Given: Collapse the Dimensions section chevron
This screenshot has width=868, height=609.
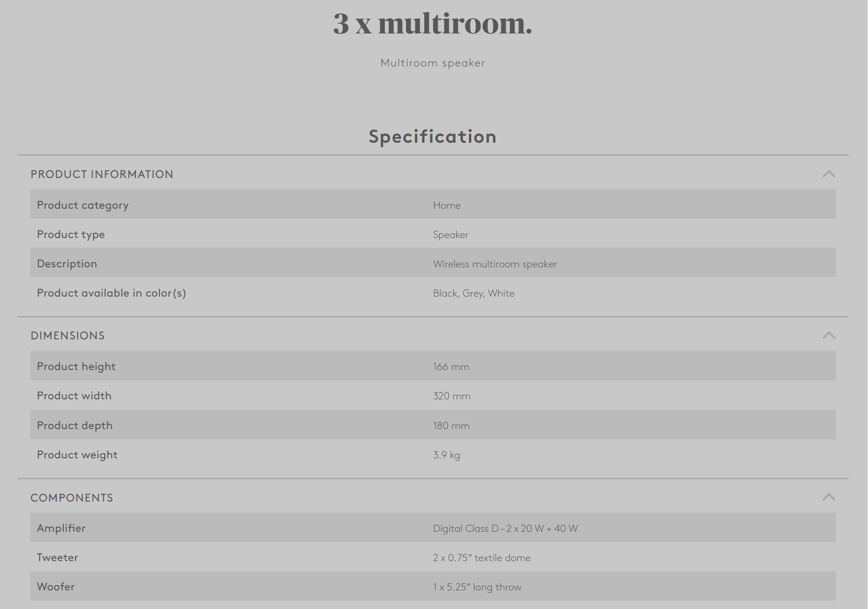Looking at the screenshot, I should (x=828, y=335).
